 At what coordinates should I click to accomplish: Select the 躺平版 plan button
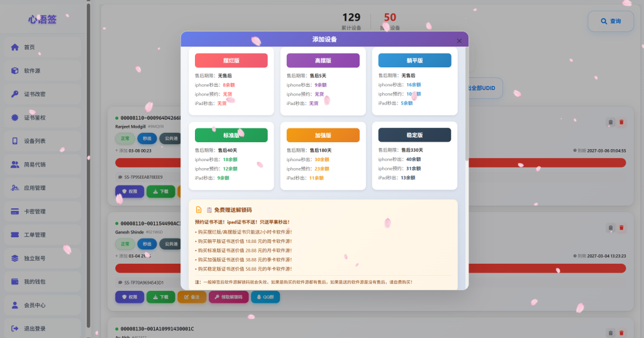[x=414, y=60]
